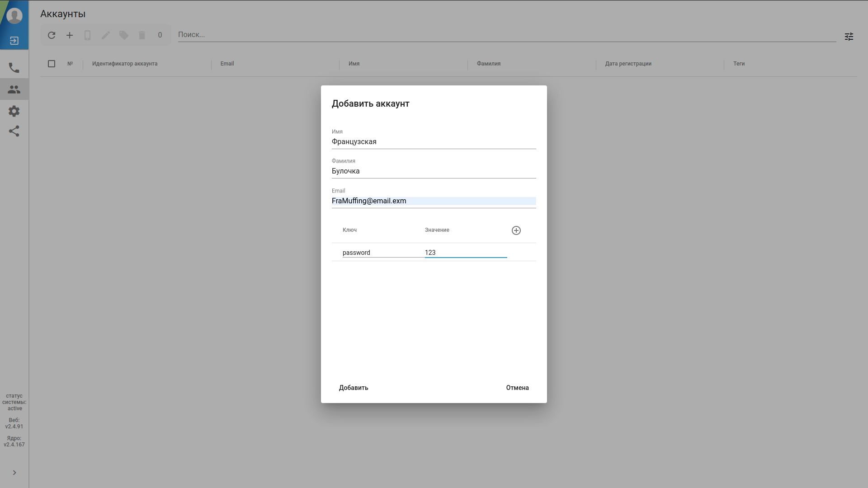Click the refresh accounts icon
The image size is (868, 488).
tap(52, 35)
